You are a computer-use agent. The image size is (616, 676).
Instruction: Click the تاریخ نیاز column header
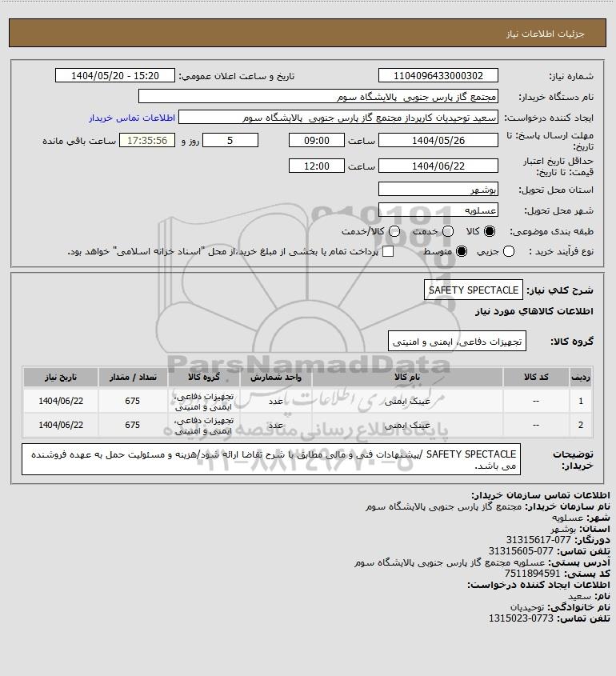click(60, 378)
